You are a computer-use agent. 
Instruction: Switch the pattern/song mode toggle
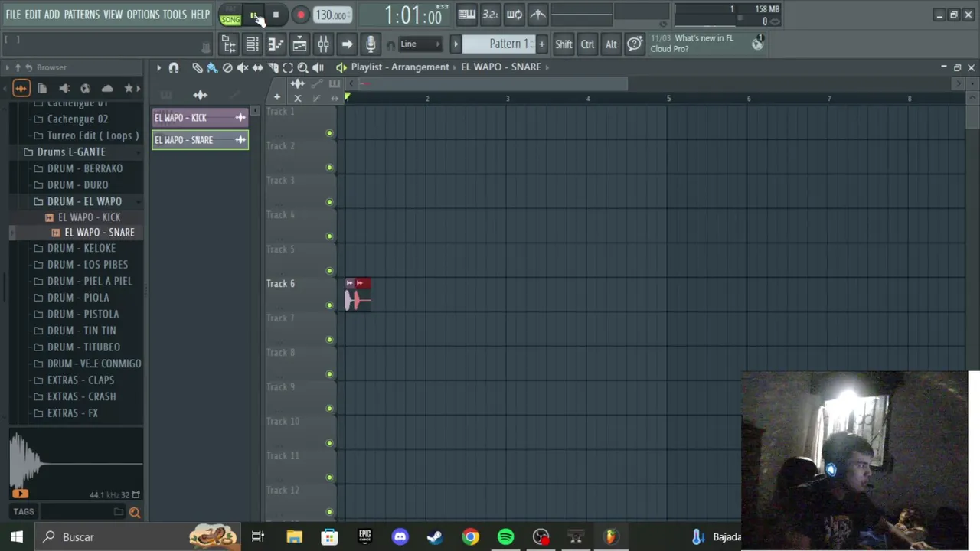pyautogui.click(x=230, y=15)
